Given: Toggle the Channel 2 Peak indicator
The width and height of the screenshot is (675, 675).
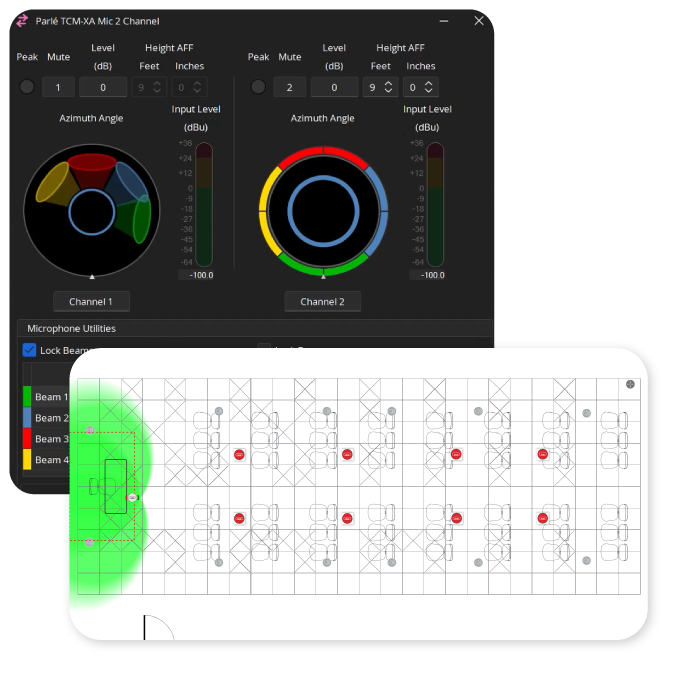Looking at the screenshot, I should click(258, 87).
